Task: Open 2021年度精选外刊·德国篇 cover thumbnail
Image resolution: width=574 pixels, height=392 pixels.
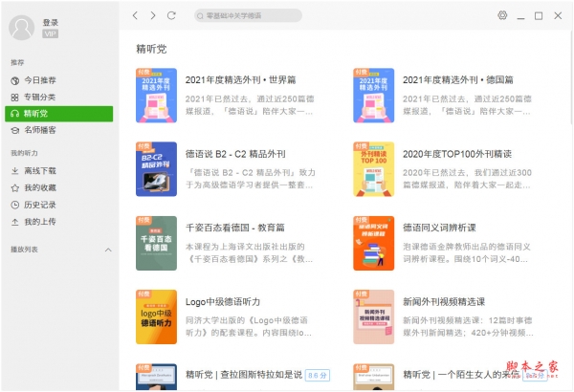Action: pyautogui.click(x=373, y=96)
